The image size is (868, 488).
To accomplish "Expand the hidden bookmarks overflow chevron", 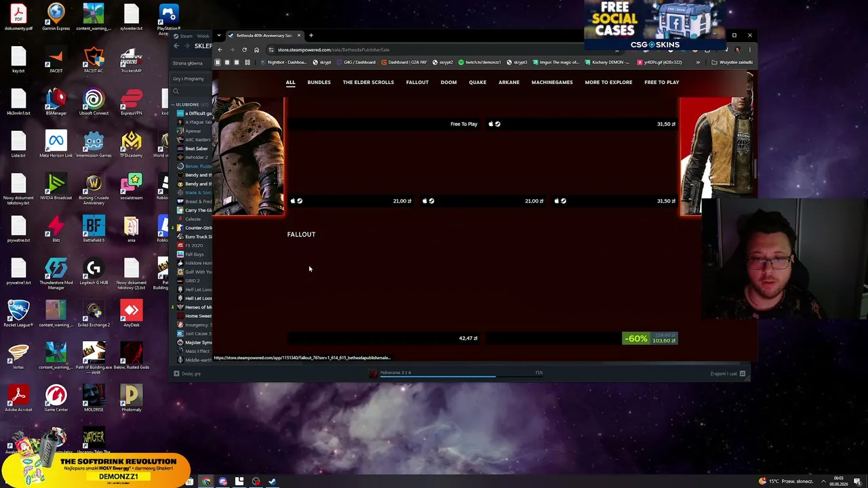I will (698, 62).
